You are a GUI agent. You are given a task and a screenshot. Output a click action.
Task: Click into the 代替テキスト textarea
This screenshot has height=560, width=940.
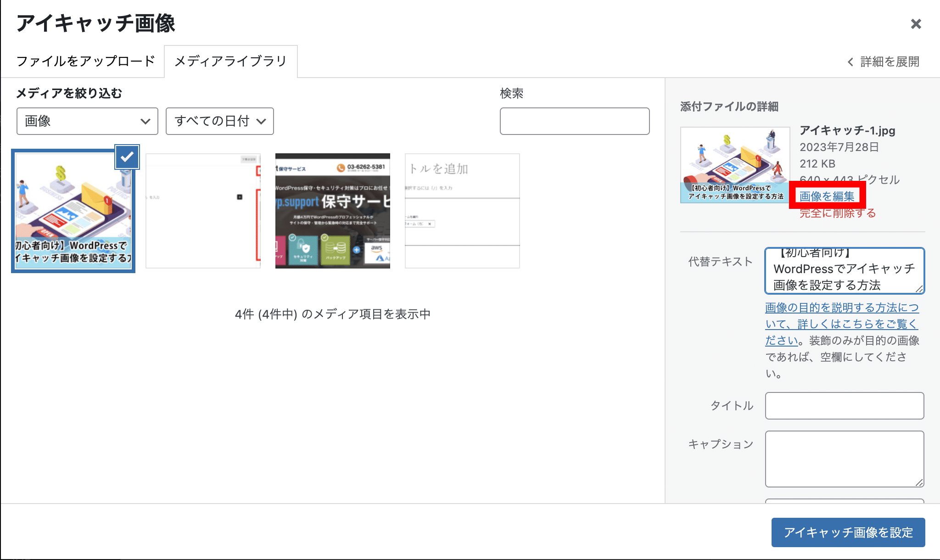point(844,271)
